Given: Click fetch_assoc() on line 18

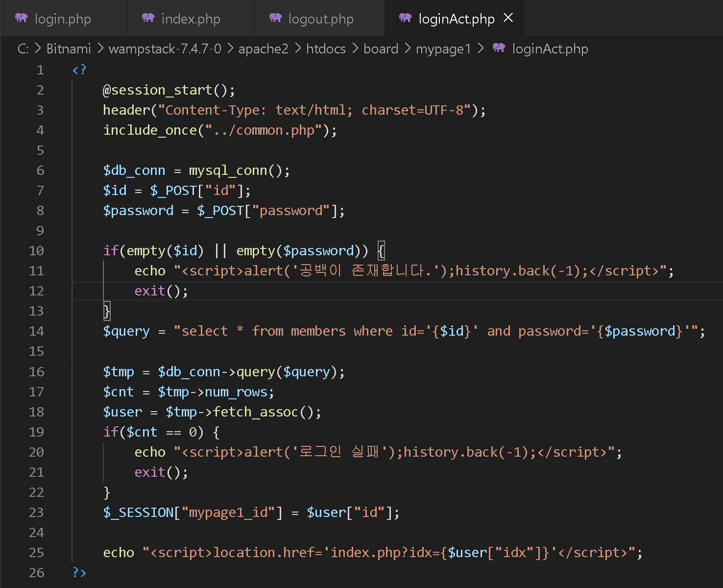Looking at the screenshot, I should click(263, 412).
